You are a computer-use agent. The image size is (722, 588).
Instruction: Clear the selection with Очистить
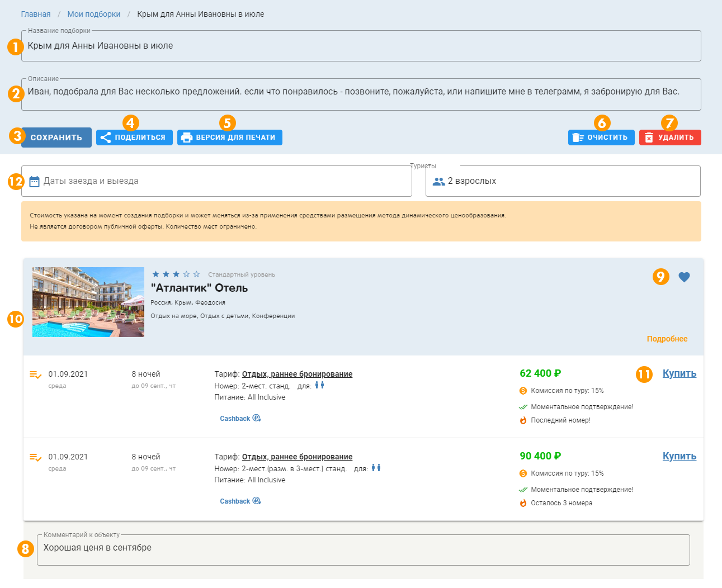click(601, 137)
